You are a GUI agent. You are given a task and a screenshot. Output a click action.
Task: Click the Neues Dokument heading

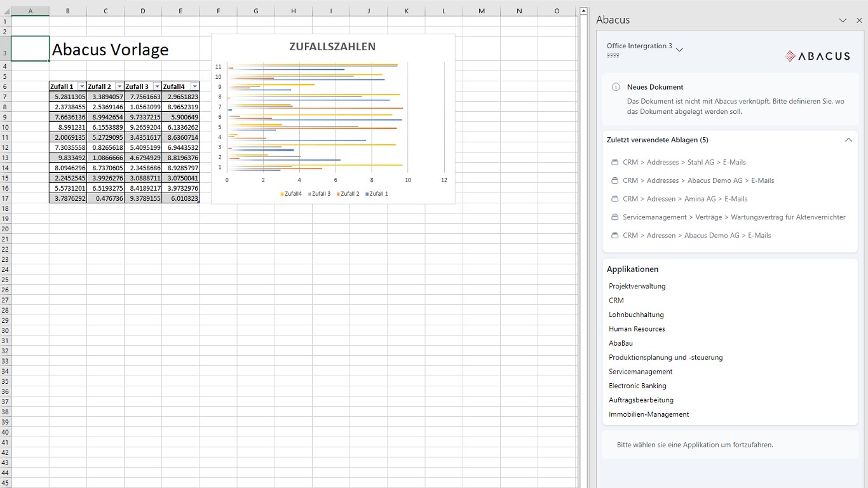click(655, 87)
